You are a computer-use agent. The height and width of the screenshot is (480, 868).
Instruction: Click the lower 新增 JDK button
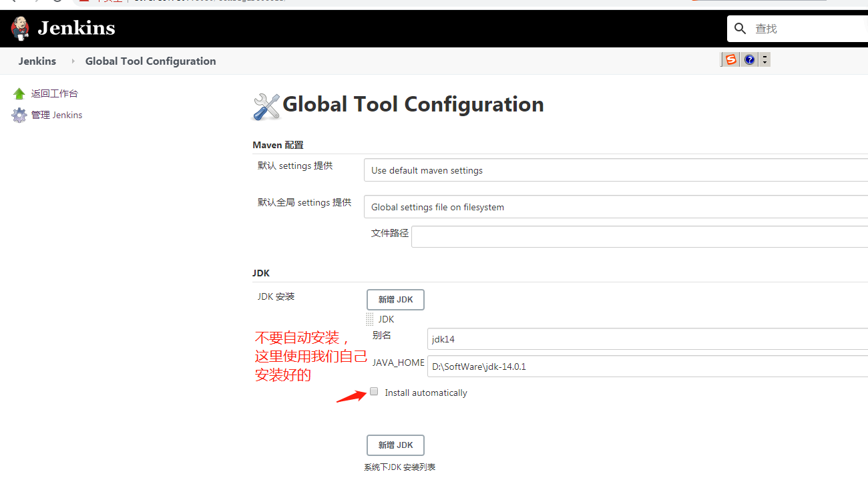(x=395, y=445)
